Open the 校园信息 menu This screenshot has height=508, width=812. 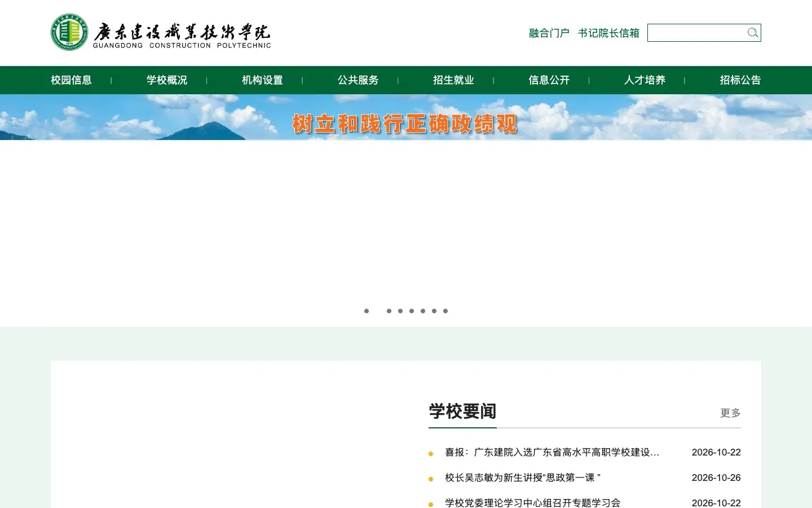[x=71, y=80]
